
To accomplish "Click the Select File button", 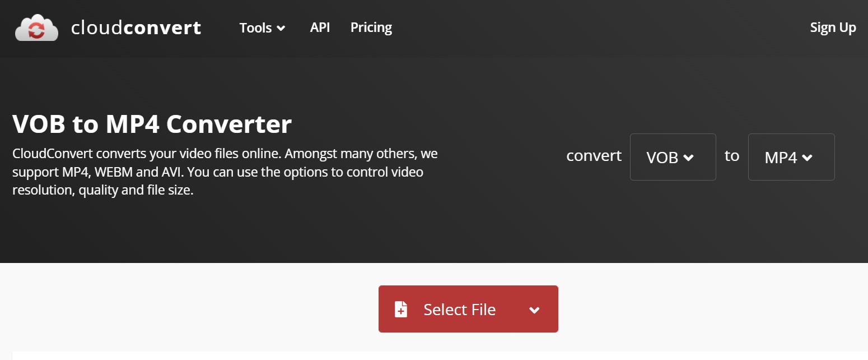I will (468, 309).
